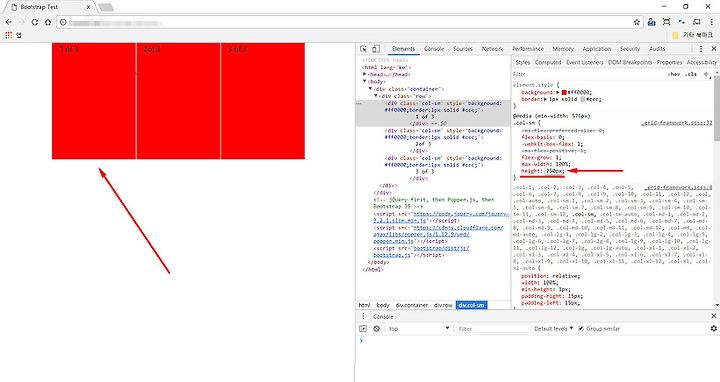Open console settings gear icon
Screen dimensions: 720x382
tap(714, 328)
